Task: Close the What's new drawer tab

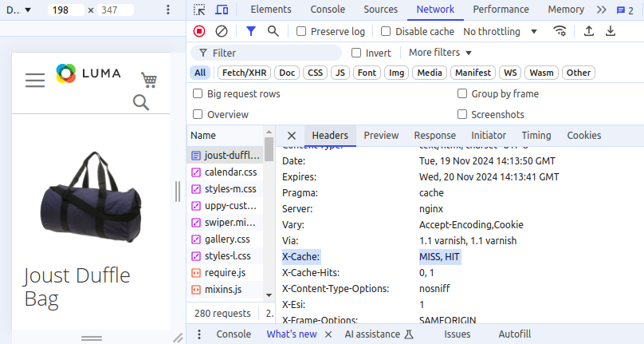Action: (x=328, y=334)
